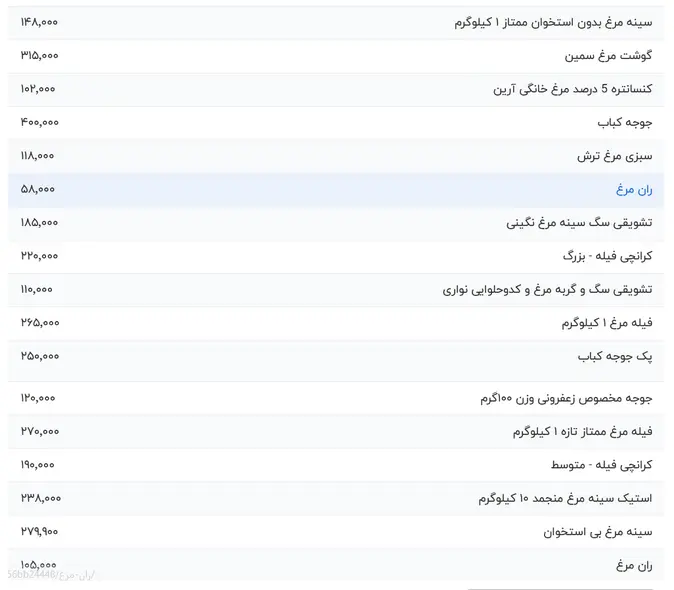
Task: Click تشویقی سگ و گربه مرغ و کدوحلوایی نواری
Action: [547, 290]
